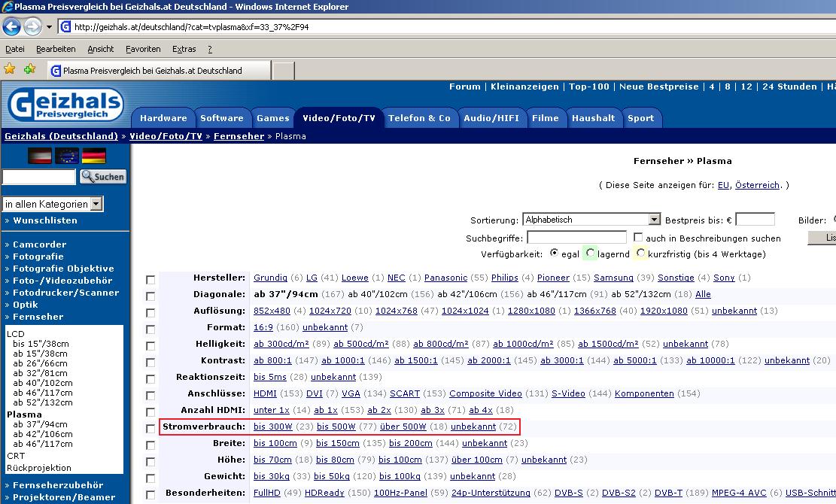Select the EU flag icon
The image size is (836, 504).
click(67, 156)
